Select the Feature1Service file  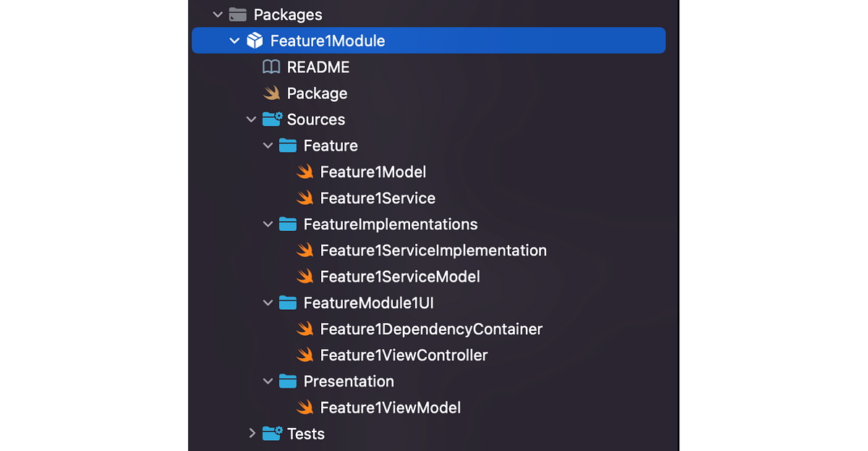(x=378, y=198)
